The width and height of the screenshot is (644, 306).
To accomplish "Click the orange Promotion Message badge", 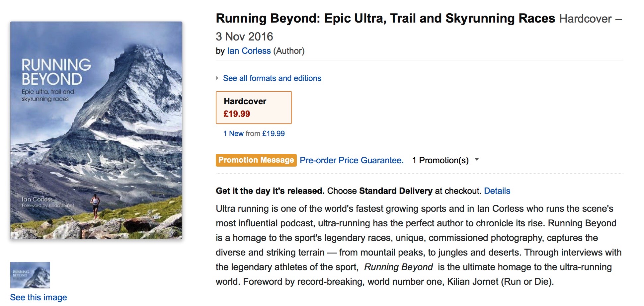I will click(x=256, y=160).
